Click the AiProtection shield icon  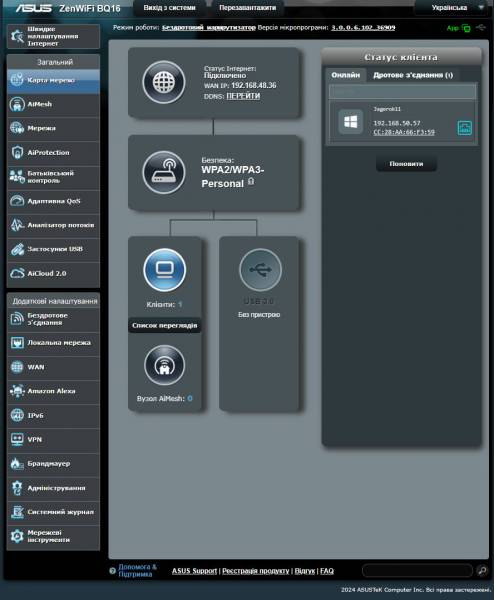[17, 152]
